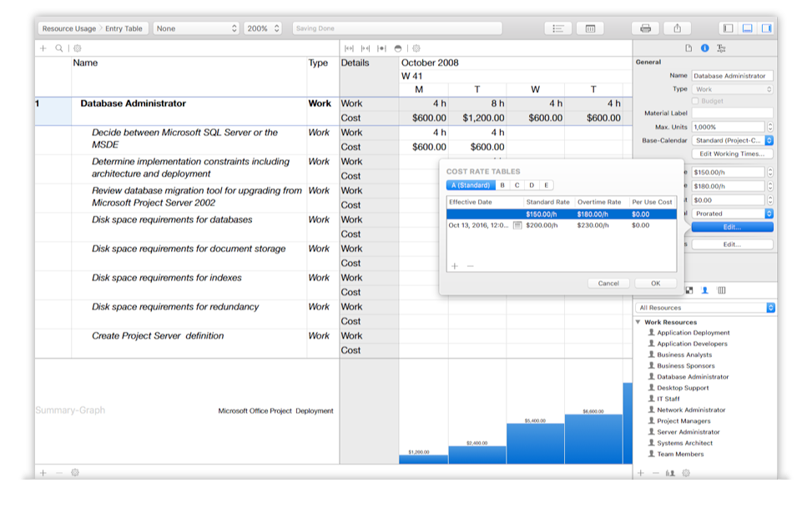Select Network Administrator in resources list
Viewport: 812px width, 513px height.
click(x=691, y=410)
